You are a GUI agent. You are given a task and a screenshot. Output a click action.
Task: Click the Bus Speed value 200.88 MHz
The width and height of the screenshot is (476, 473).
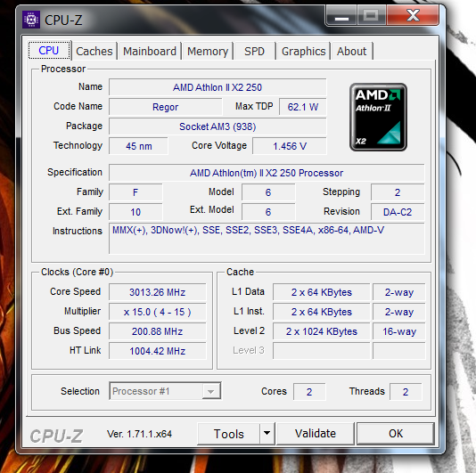[157, 331]
